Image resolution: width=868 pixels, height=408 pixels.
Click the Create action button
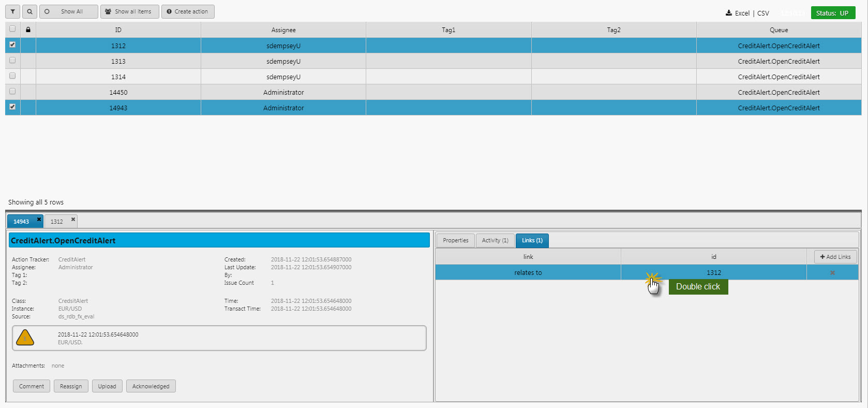pos(188,11)
